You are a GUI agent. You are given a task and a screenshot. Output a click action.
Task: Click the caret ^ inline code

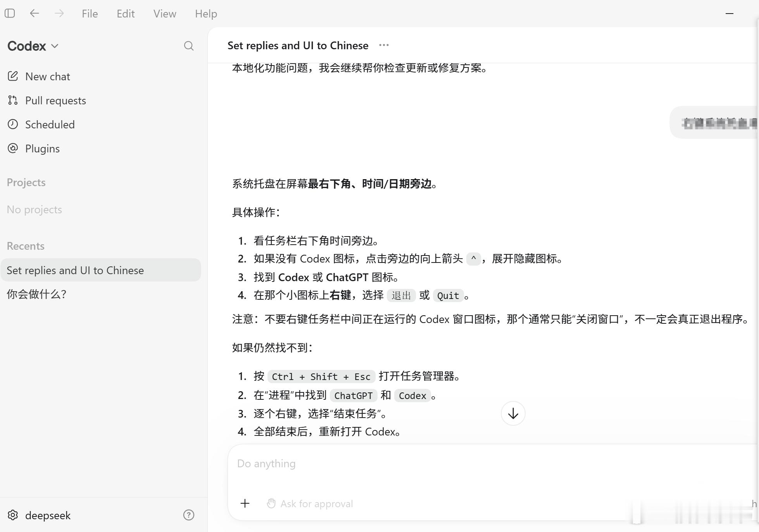point(473,259)
